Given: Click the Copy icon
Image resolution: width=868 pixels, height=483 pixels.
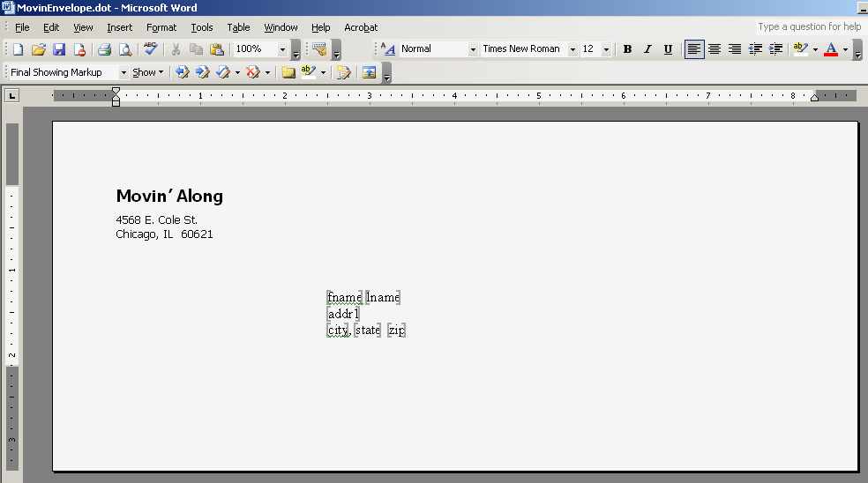Looking at the screenshot, I should click(x=196, y=49).
